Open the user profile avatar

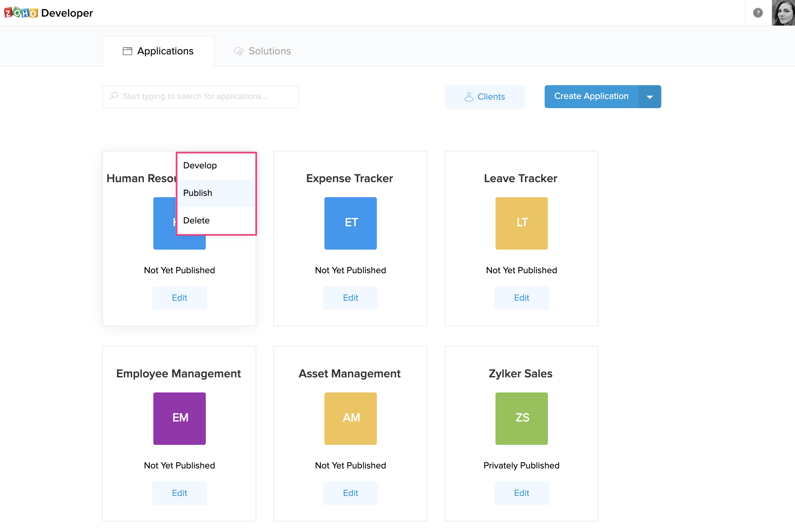click(783, 13)
